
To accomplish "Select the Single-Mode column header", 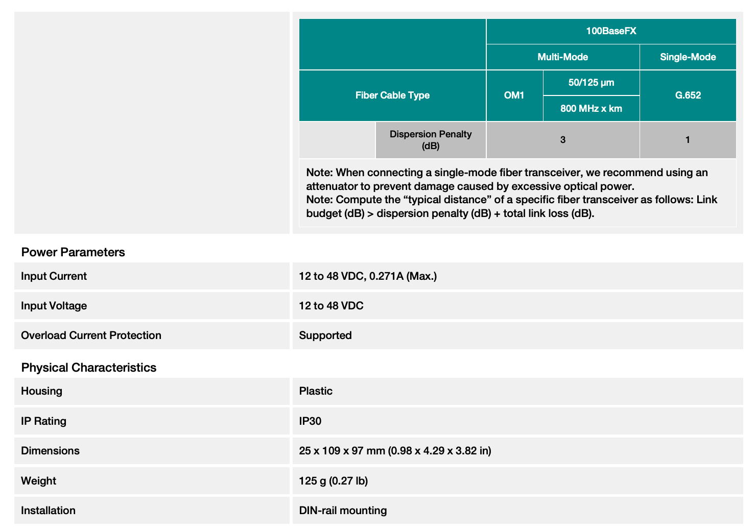I will point(688,57).
